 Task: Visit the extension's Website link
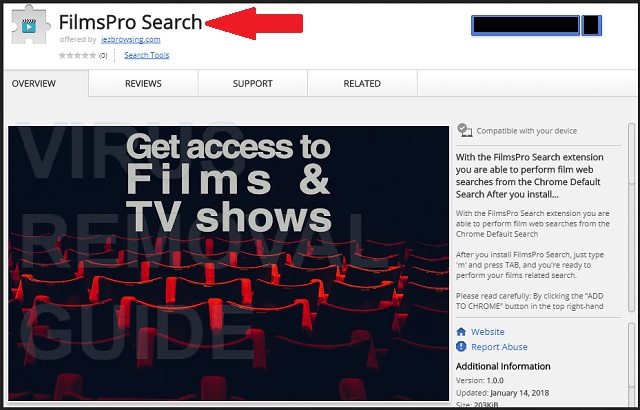[487, 332]
